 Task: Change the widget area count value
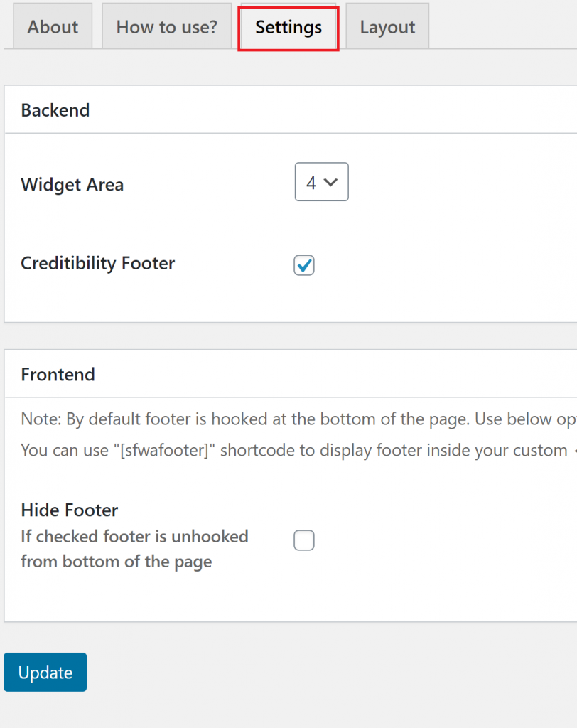click(x=321, y=182)
